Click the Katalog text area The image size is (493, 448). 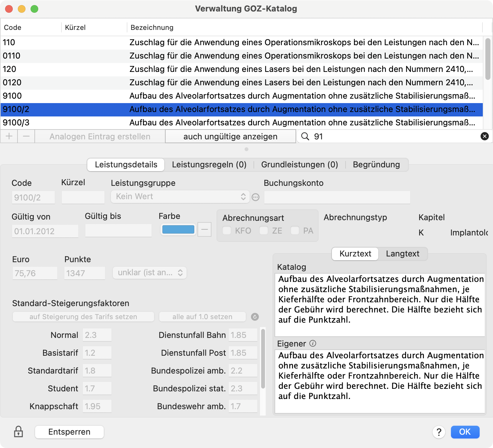380,305
